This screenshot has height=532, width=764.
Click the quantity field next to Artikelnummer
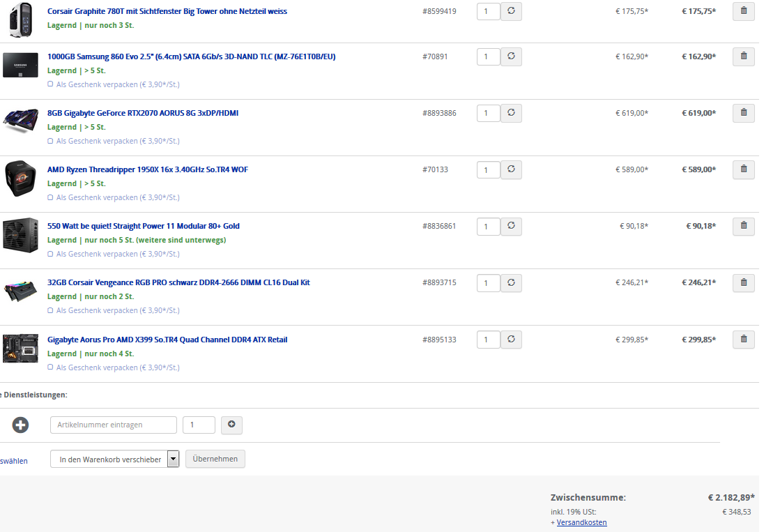(199, 425)
